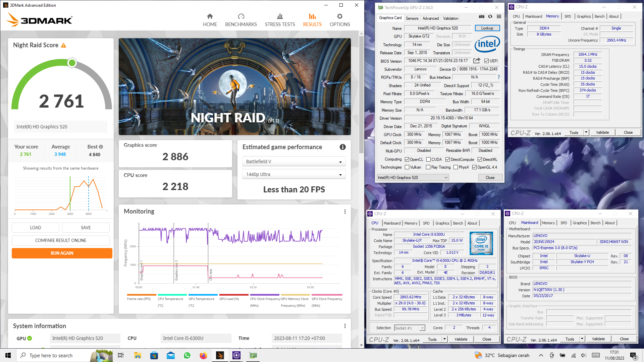Open Advanced tab in GPU-Z

pyautogui.click(x=430, y=18)
